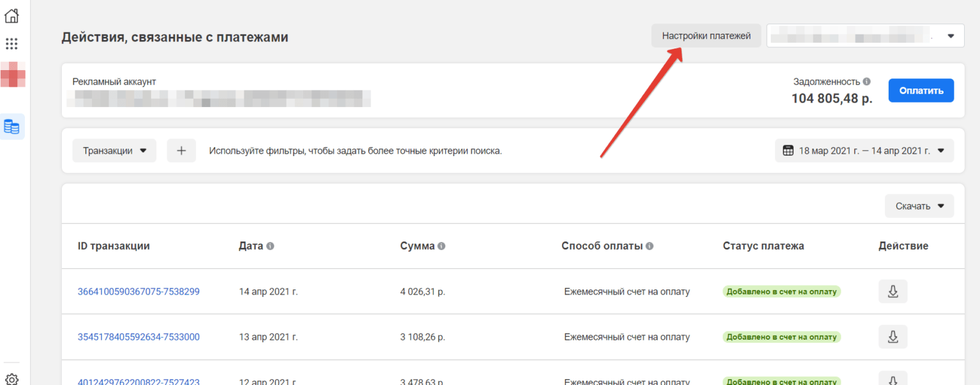The image size is (980, 385).
Task: Click the date 13 апр 2021 г. in table
Action: tap(268, 337)
